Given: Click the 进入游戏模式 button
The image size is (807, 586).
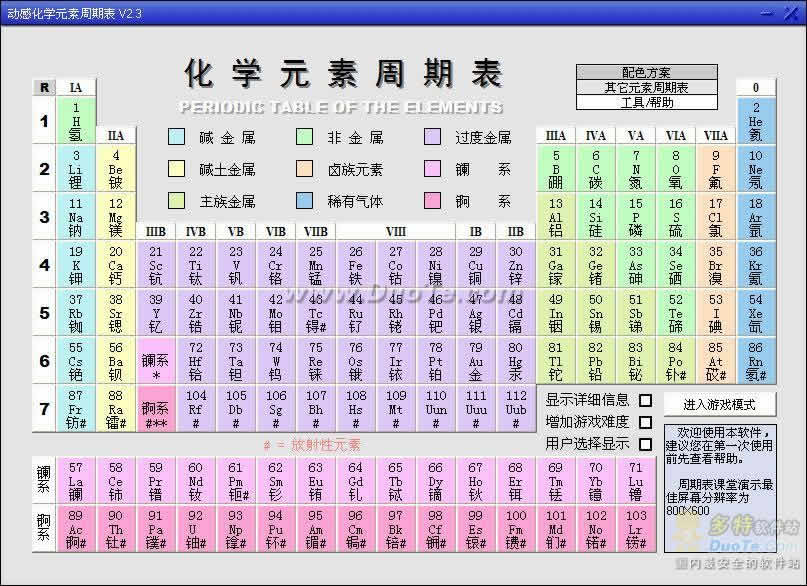Looking at the screenshot, I should [x=720, y=404].
